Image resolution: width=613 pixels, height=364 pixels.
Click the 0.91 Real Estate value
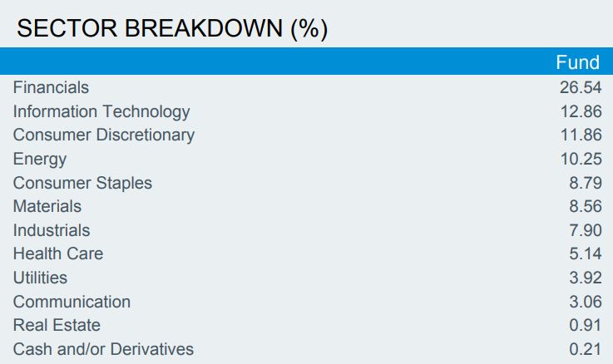(x=586, y=325)
